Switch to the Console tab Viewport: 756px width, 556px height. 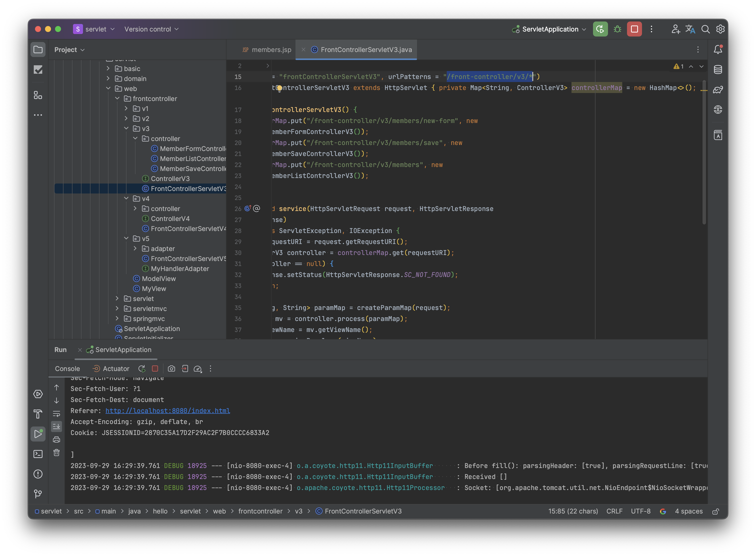[x=67, y=369]
